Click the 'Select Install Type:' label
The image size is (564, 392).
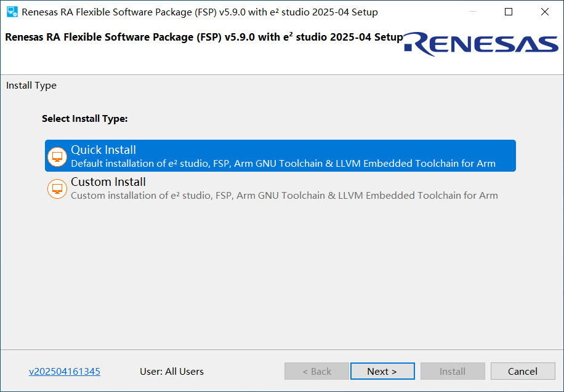[85, 119]
